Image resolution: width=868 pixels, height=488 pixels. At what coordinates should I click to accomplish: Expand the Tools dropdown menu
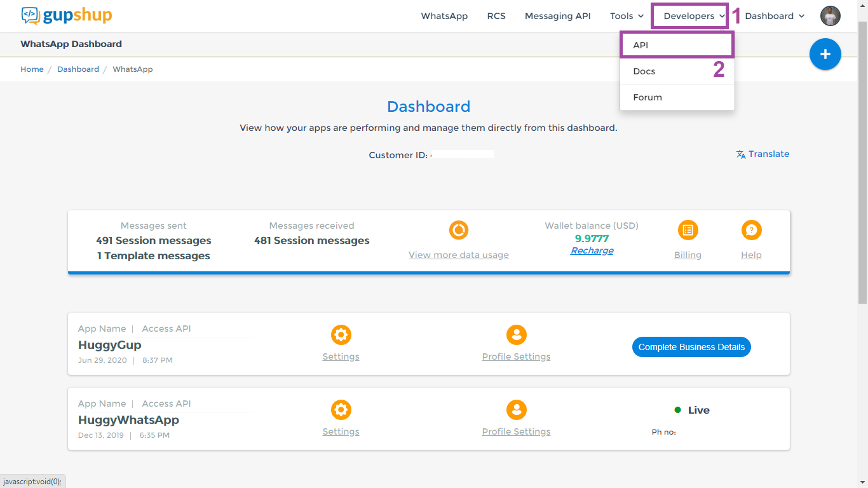coord(627,16)
